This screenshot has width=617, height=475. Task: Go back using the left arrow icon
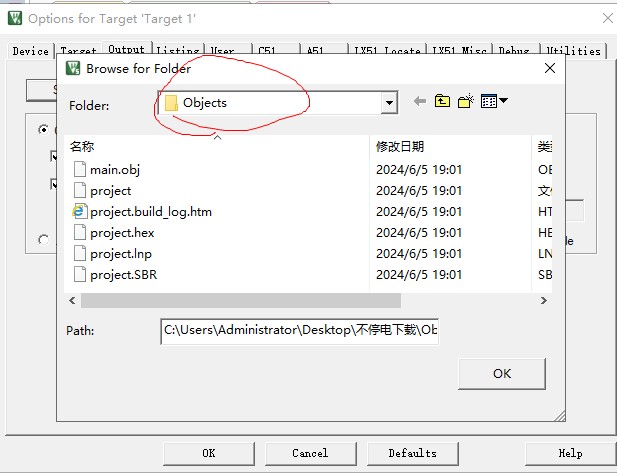pos(420,102)
